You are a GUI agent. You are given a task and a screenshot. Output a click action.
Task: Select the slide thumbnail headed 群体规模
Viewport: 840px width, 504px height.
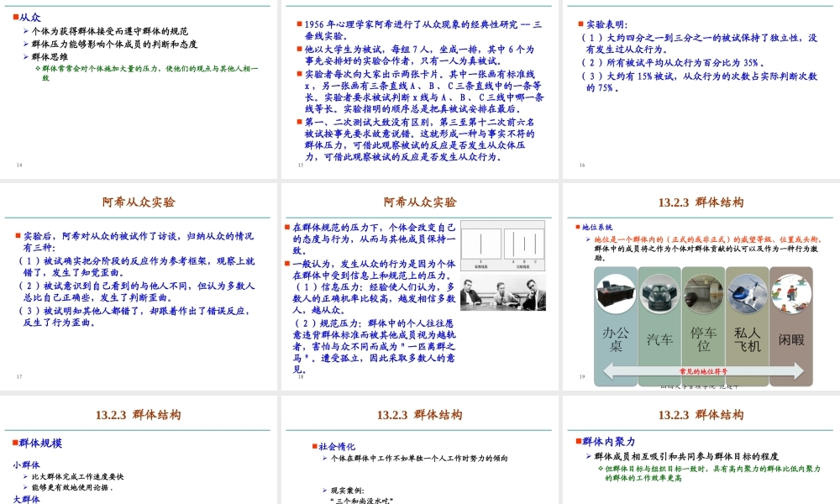[x=139, y=450]
